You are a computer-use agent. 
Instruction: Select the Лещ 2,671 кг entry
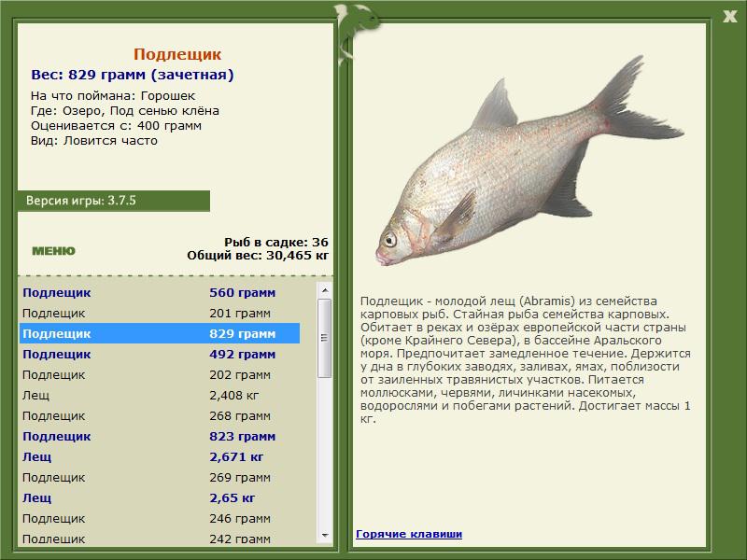[160, 456]
